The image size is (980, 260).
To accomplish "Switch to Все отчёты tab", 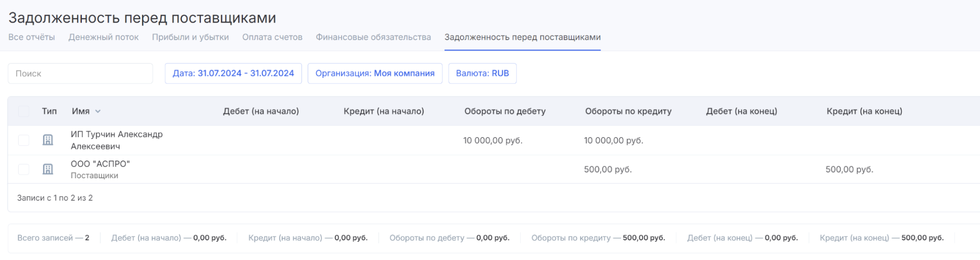I will click(32, 37).
